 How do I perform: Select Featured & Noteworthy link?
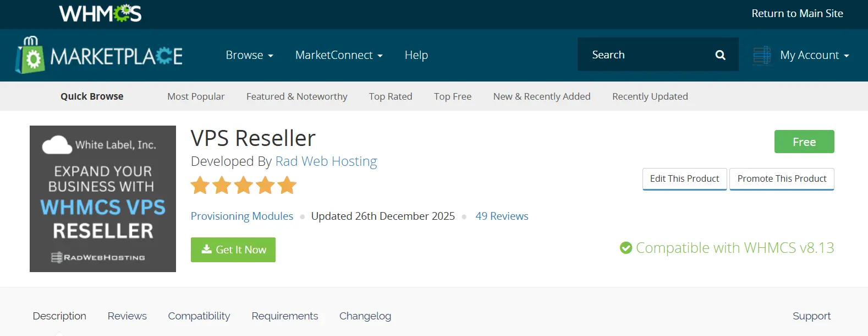pos(297,96)
